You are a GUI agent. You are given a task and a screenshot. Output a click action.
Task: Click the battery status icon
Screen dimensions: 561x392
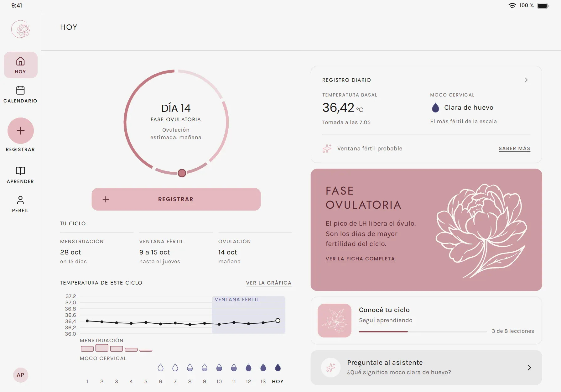(x=543, y=6)
